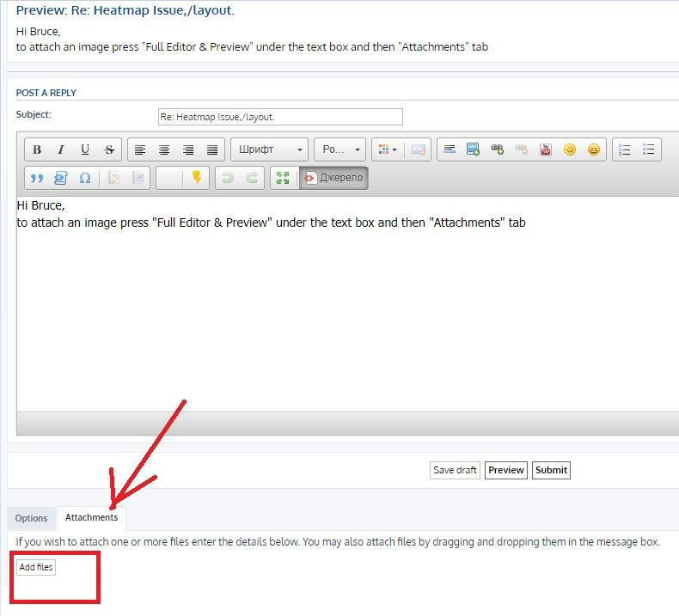Insert a quote block
Viewport: 679px width, 616px height.
coord(37,178)
